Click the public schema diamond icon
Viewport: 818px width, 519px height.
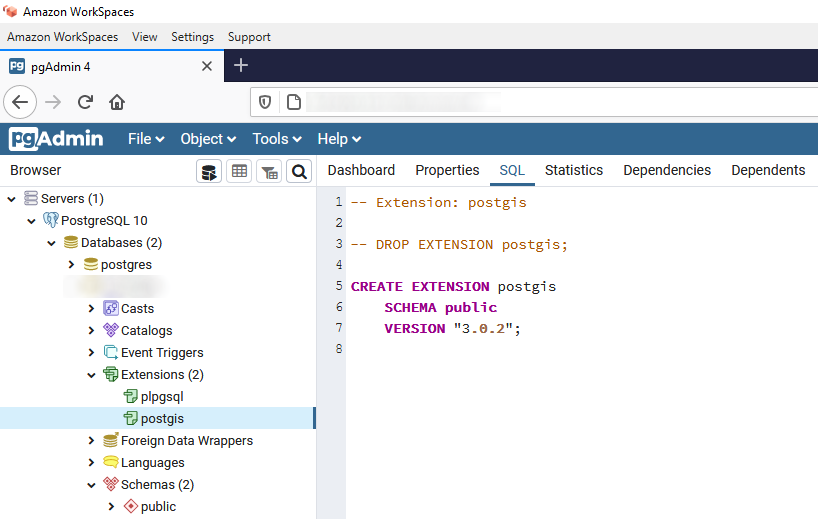pyautogui.click(x=130, y=506)
